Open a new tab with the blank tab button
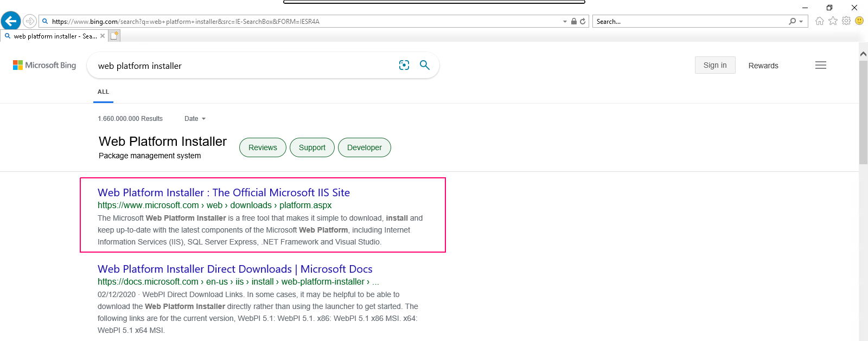Viewport: 868px width, 341px height. coord(114,36)
